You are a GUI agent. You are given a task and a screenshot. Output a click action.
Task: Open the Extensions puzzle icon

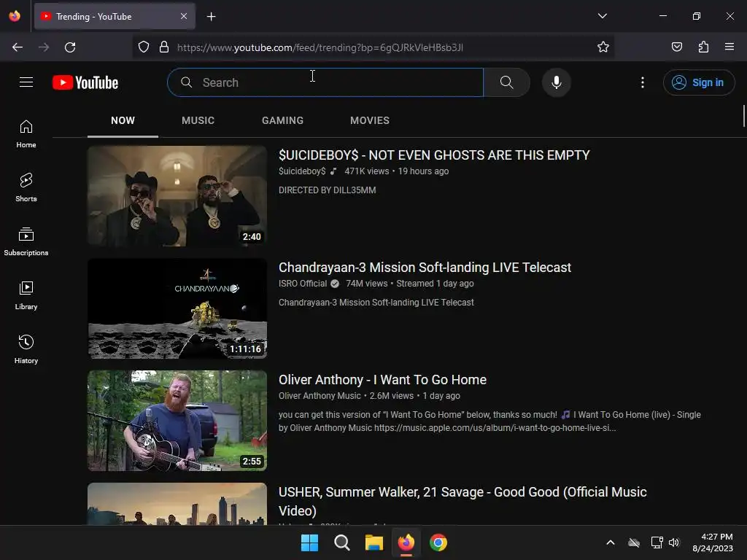pos(703,47)
